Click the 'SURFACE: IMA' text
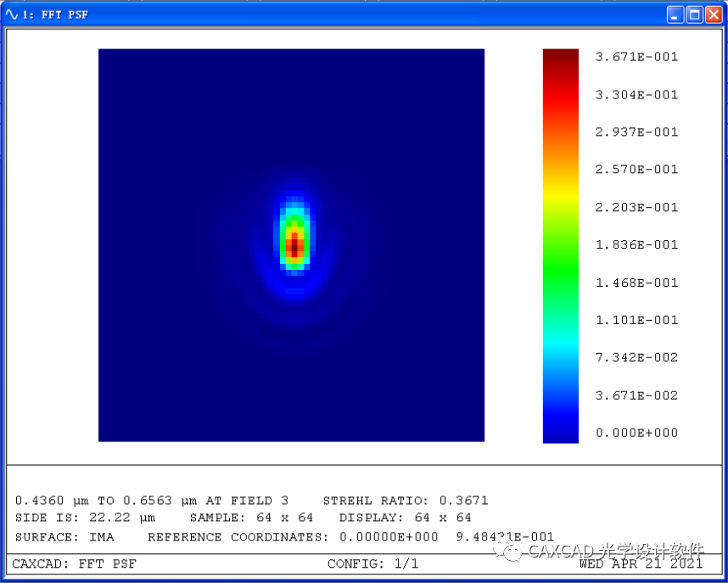The image size is (728, 583). 64,537
